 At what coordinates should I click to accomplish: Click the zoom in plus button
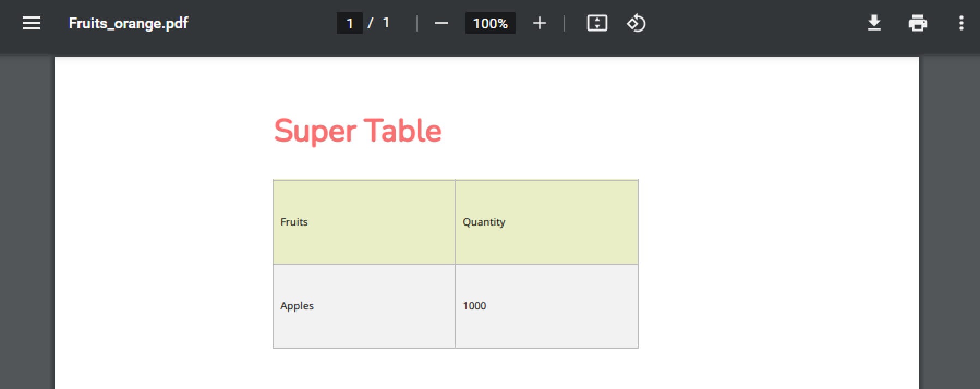pyautogui.click(x=540, y=23)
